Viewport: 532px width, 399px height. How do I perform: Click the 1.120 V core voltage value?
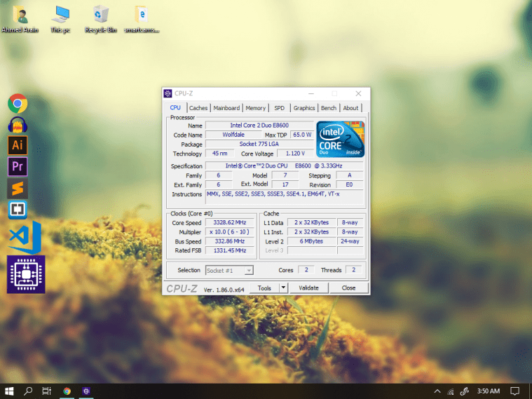pos(295,154)
